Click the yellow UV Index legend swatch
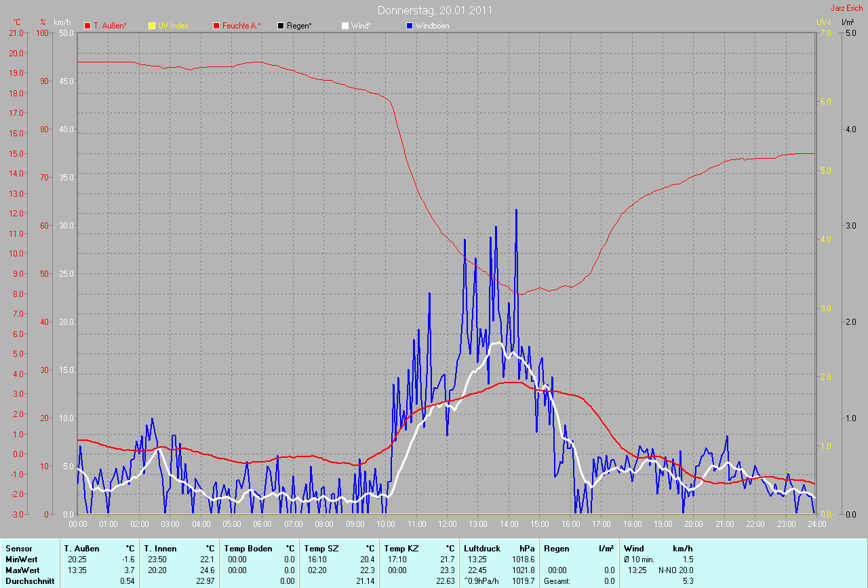The height and width of the screenshot is (588, 868). 152,26
